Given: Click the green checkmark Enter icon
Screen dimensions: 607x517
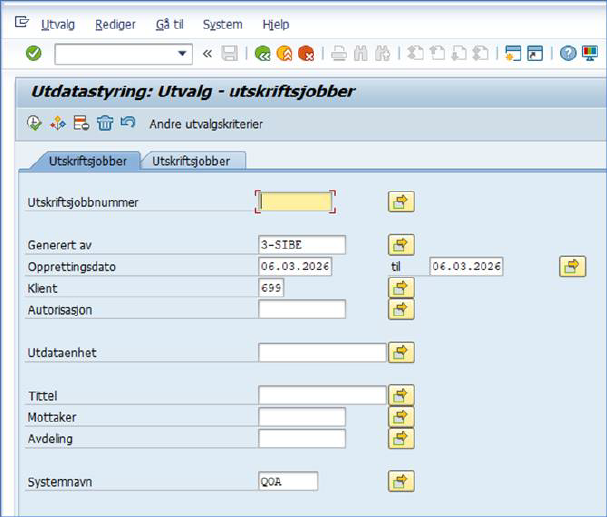Looking at the screenshot, I should (34, 53).
